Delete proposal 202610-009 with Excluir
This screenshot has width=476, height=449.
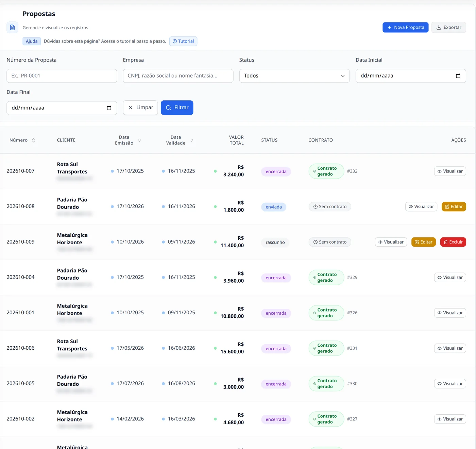pos(453,242)
